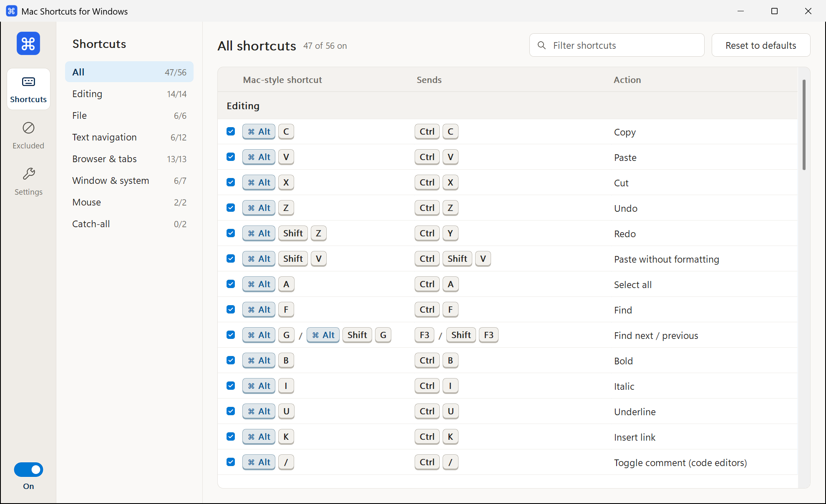Disable the Select all shortcut checkbox

pos(231,284)
